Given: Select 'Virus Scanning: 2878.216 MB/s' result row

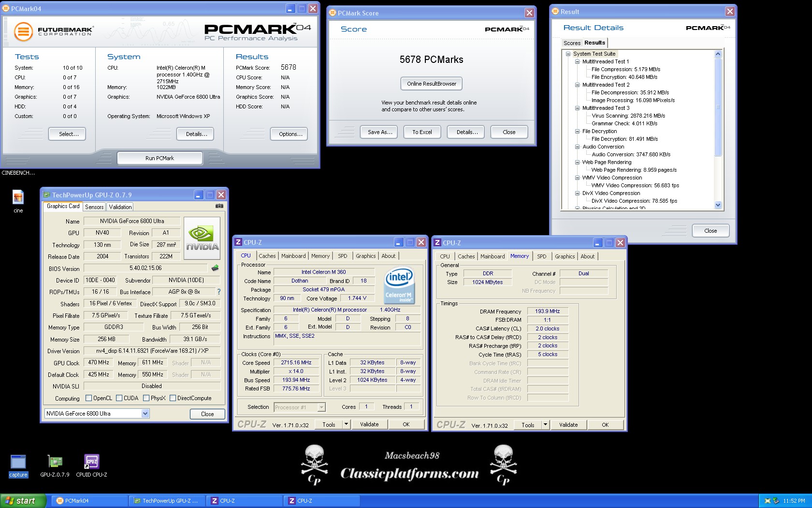Looking at the screenshot, I should 628,116.
